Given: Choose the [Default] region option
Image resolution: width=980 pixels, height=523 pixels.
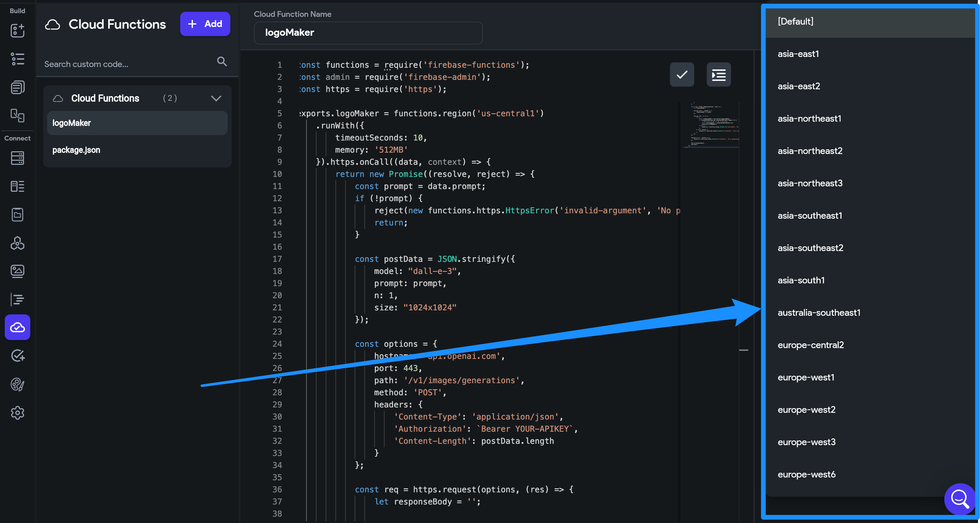Looking at the screenshot, I should [x=871, y=22].
